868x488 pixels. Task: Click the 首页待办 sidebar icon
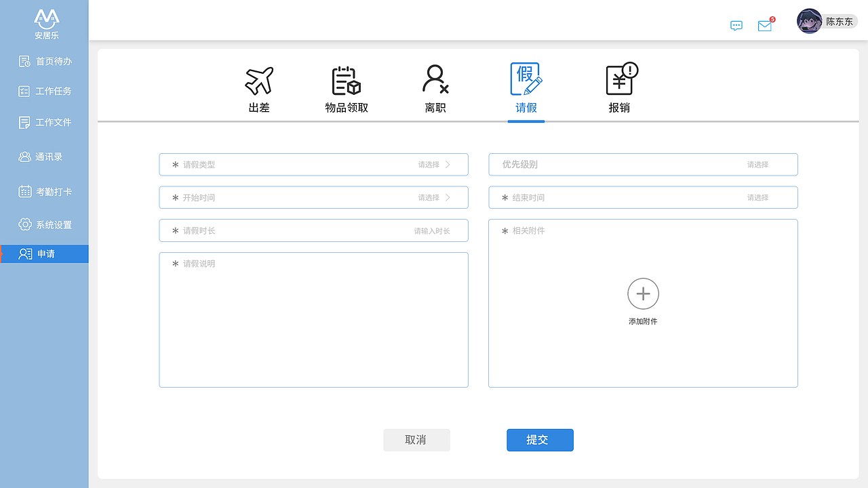point(24,62)
